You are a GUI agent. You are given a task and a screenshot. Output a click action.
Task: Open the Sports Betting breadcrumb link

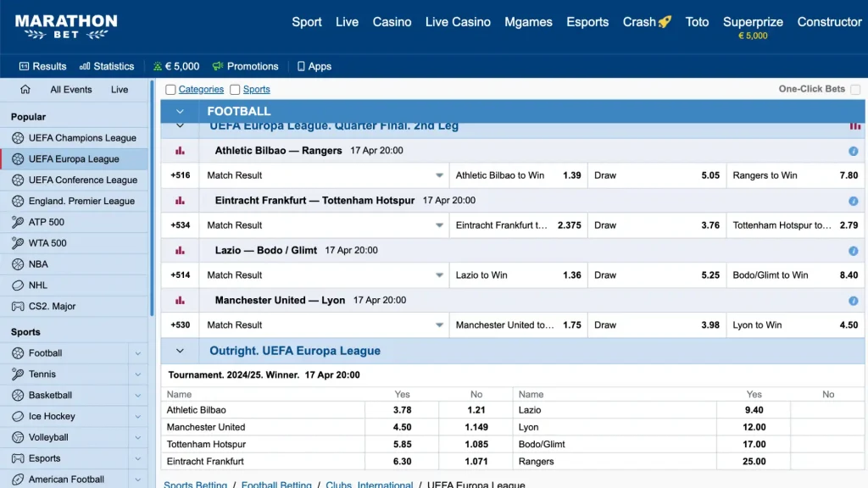196,484
